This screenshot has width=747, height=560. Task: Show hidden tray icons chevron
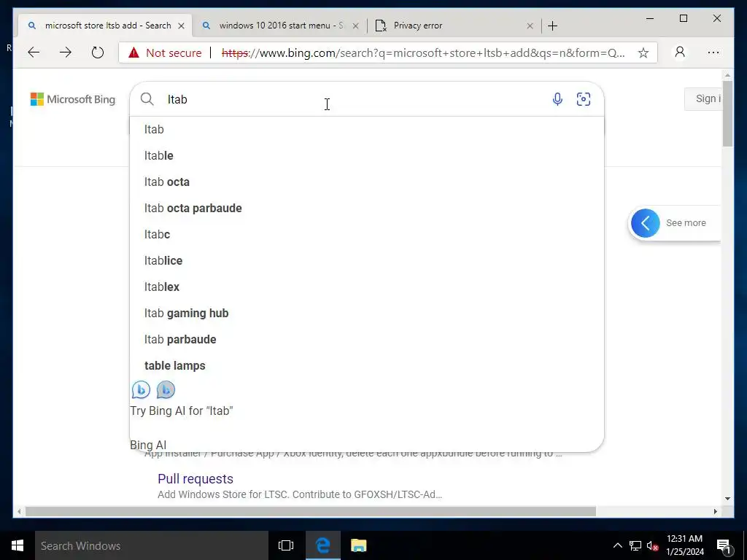(x=617, y=545)
